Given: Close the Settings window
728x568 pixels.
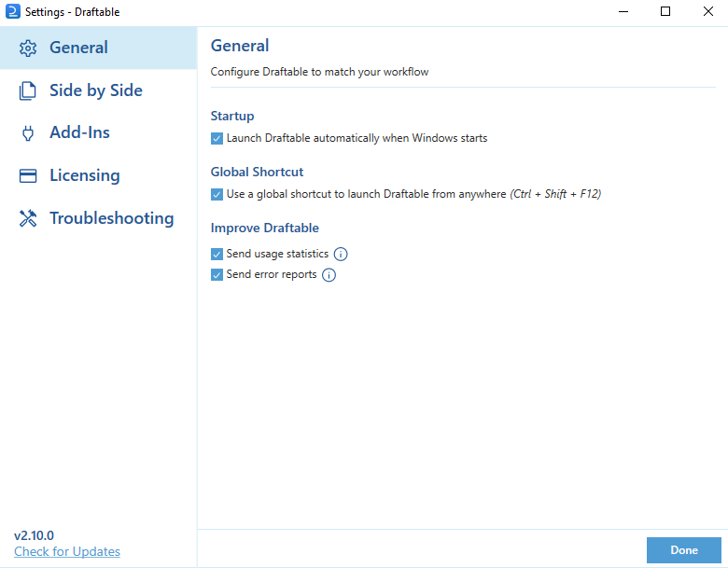Looking at the screenshot, I should (x=708, y=11).
